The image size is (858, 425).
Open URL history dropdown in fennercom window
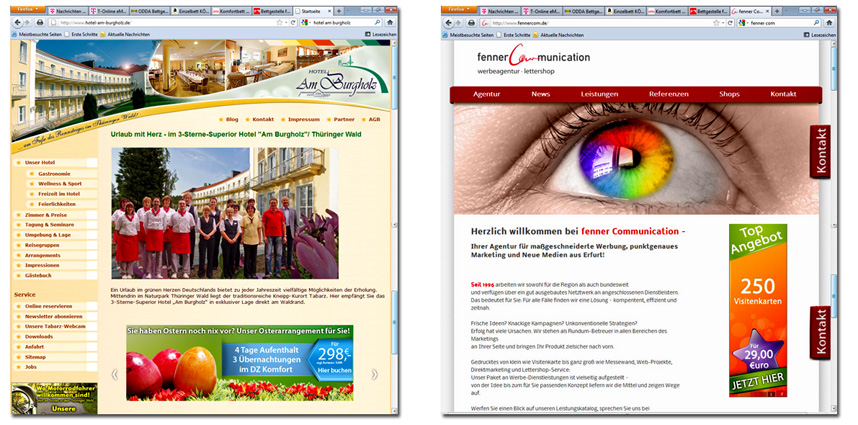tap(724, 22)
